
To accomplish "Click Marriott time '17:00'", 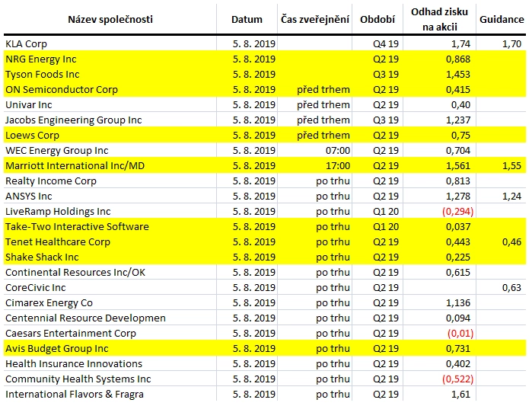I will point(338,165).
